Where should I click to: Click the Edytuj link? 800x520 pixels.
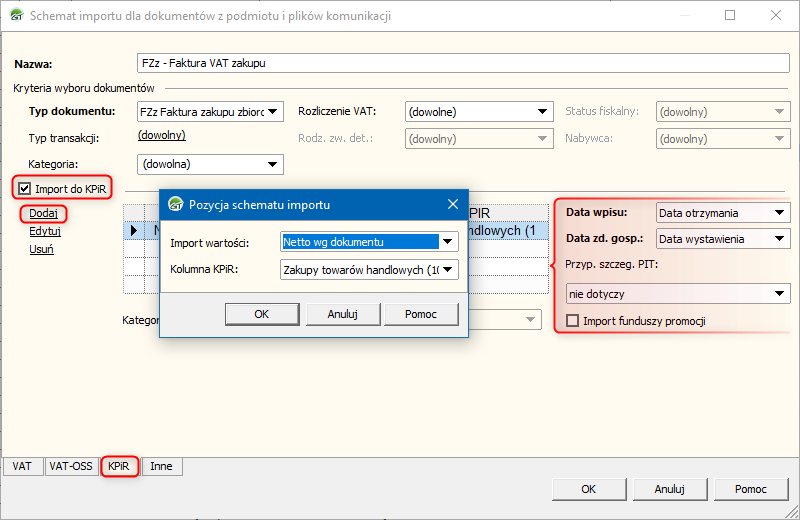coord(45,231)
